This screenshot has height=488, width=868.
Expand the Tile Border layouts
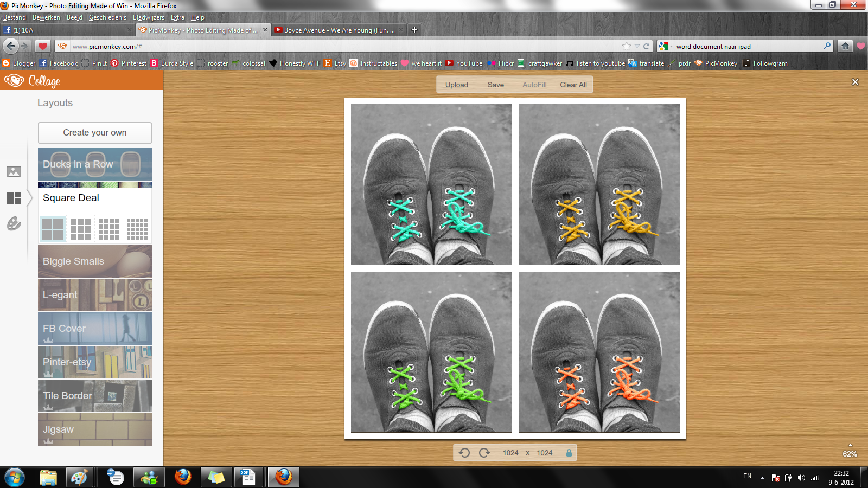tap(95, 396)
